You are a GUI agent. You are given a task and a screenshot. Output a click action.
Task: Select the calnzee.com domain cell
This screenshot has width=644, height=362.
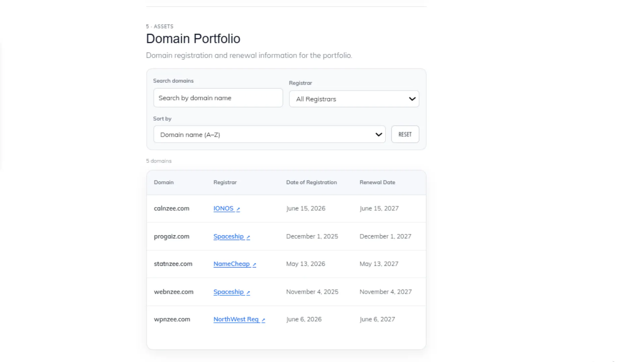pyautogui.click(x=171, y=208)
